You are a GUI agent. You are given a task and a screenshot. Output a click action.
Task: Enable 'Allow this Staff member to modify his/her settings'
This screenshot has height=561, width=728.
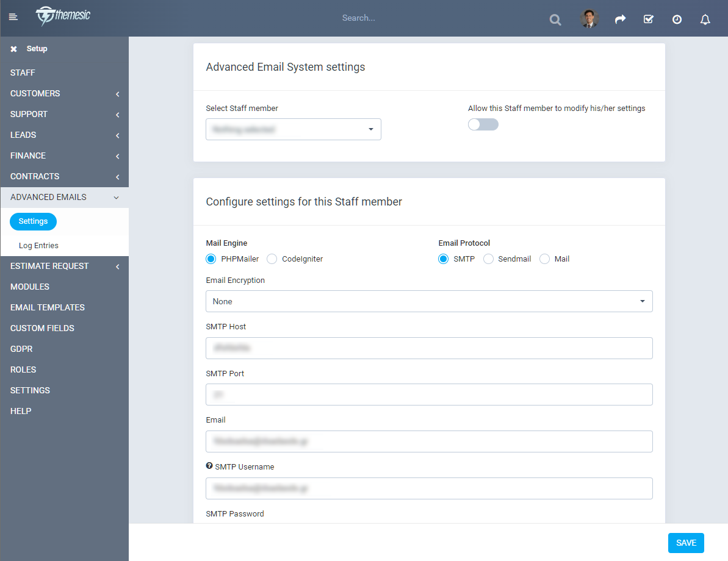[x=483, y=124]
